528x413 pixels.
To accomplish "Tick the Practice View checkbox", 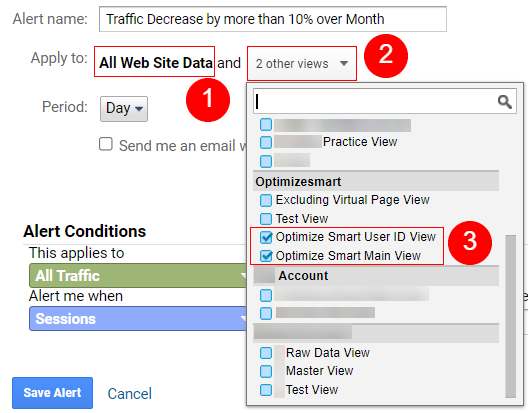I will tap(266, 142).
